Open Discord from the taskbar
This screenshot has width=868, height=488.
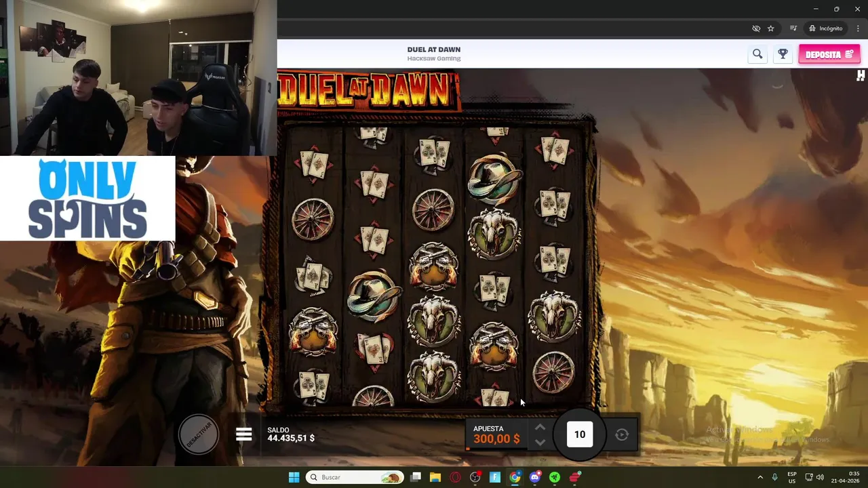pyautogui.click(x=535, y=477)
